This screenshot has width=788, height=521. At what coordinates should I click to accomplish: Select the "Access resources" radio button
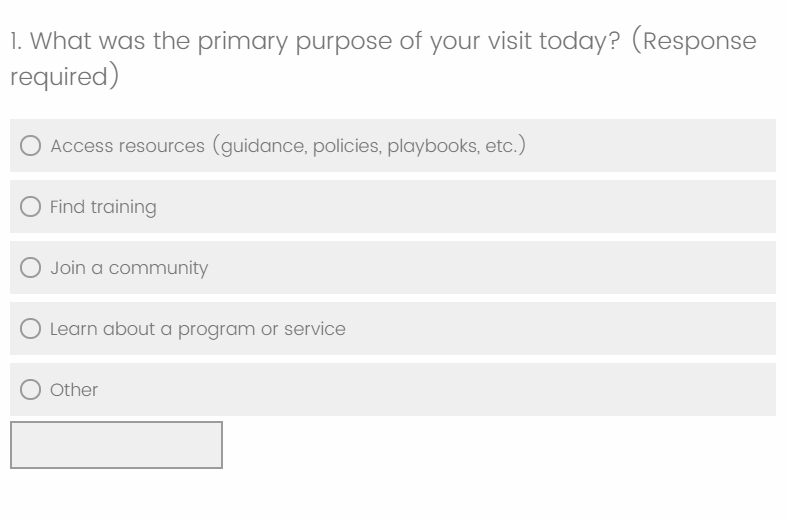point(31,146)
